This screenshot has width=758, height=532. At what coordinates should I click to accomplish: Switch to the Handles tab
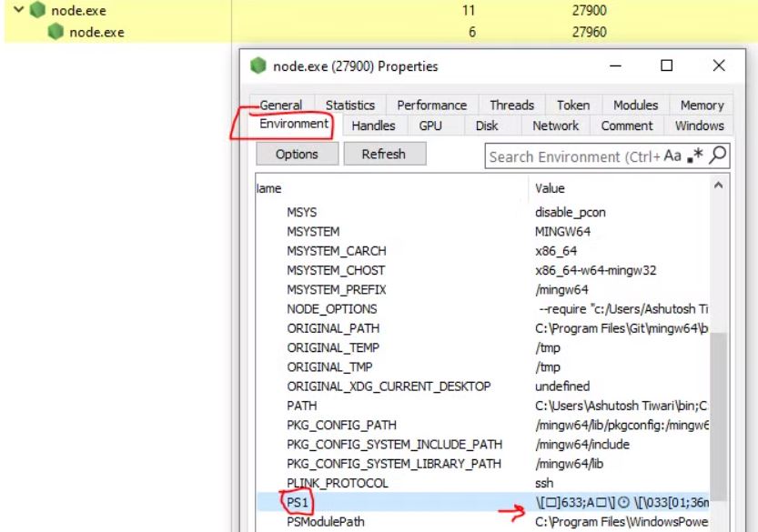[x=373, y=125]
